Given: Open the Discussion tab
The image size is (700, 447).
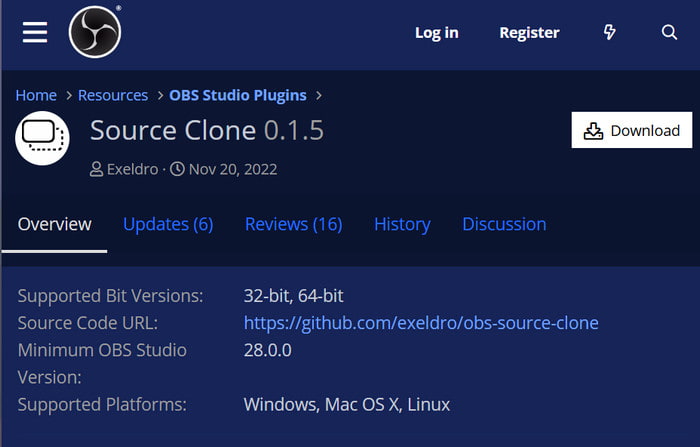Looking at the screenshot, I should [x=504, y=224].
